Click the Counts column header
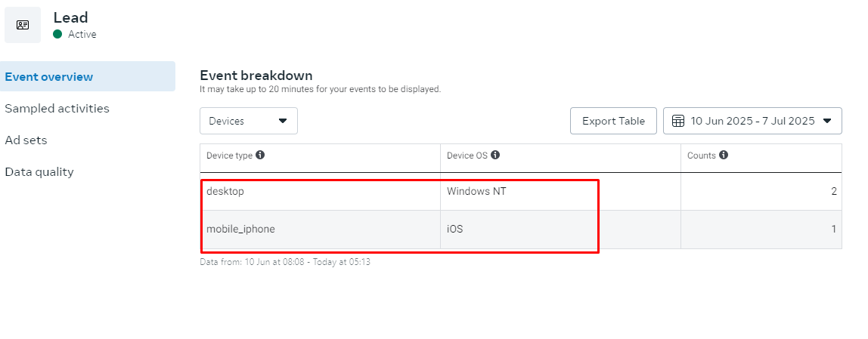868x339 pixels. [x=701, y=156]
